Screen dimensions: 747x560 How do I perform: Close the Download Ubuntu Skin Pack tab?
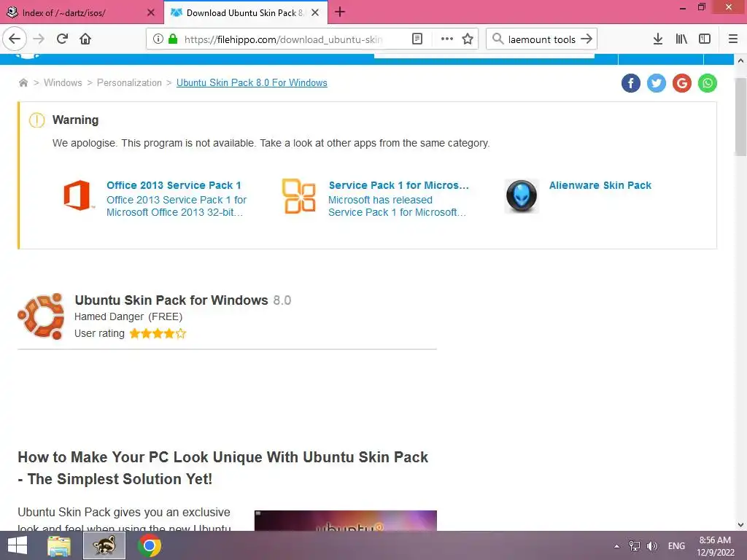pos(315,13)
